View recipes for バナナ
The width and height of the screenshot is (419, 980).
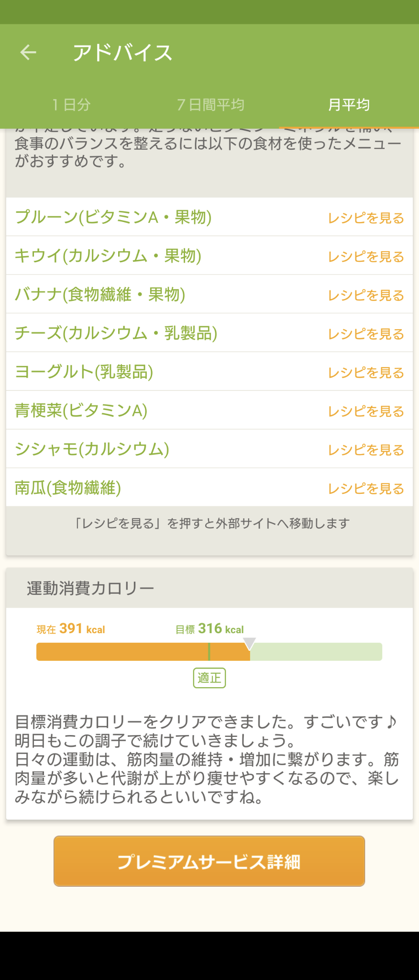(365, 296)
